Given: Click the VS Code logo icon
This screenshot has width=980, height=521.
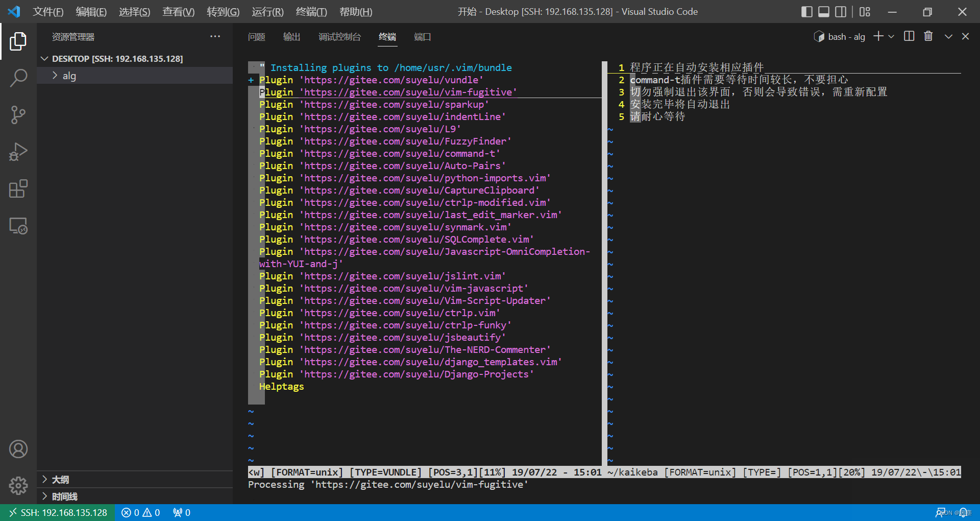Looking at the screenshot, I should pyautogui.click(x=14, y=11).
